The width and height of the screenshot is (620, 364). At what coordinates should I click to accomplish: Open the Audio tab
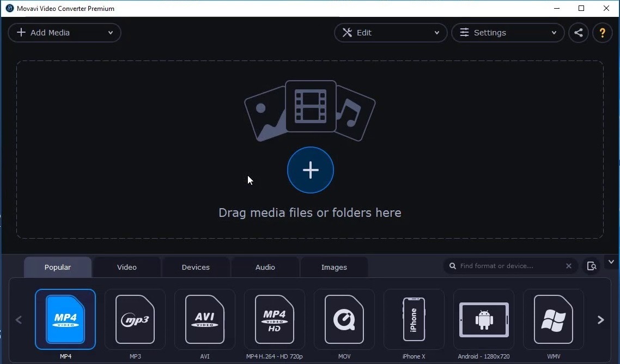click(x=265, y=267)
